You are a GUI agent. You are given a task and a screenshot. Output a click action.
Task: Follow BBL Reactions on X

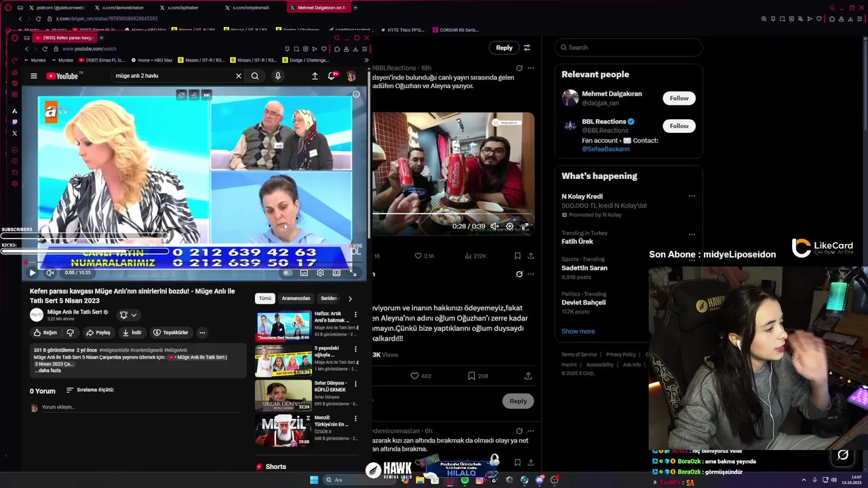point(679,126)
